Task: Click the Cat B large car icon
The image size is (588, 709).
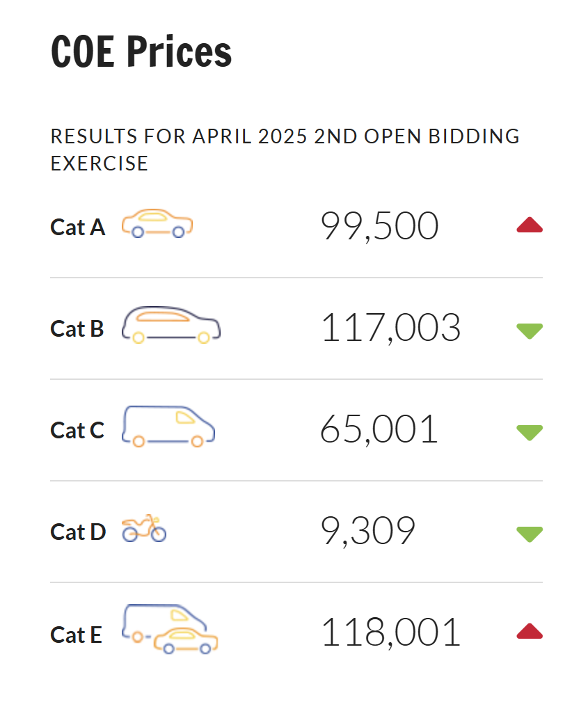Action: [x=171, y=325]
